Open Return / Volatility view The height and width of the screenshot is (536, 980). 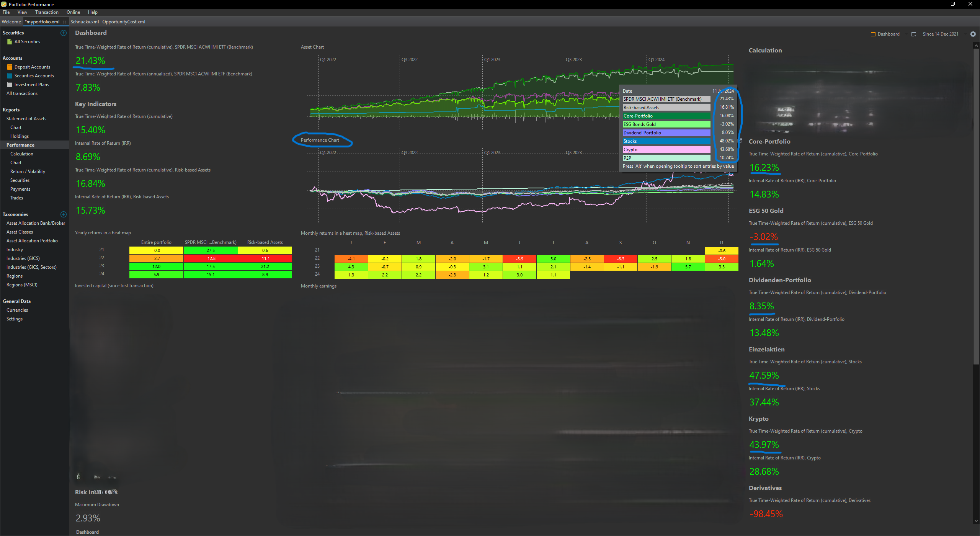tap(28, 172)
